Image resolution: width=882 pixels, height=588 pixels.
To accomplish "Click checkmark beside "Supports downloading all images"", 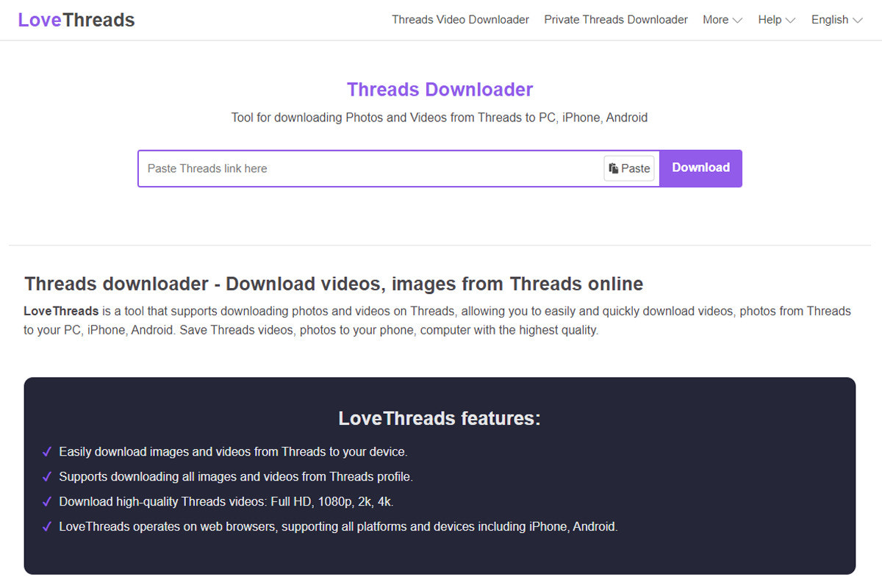I will point(47,476).
